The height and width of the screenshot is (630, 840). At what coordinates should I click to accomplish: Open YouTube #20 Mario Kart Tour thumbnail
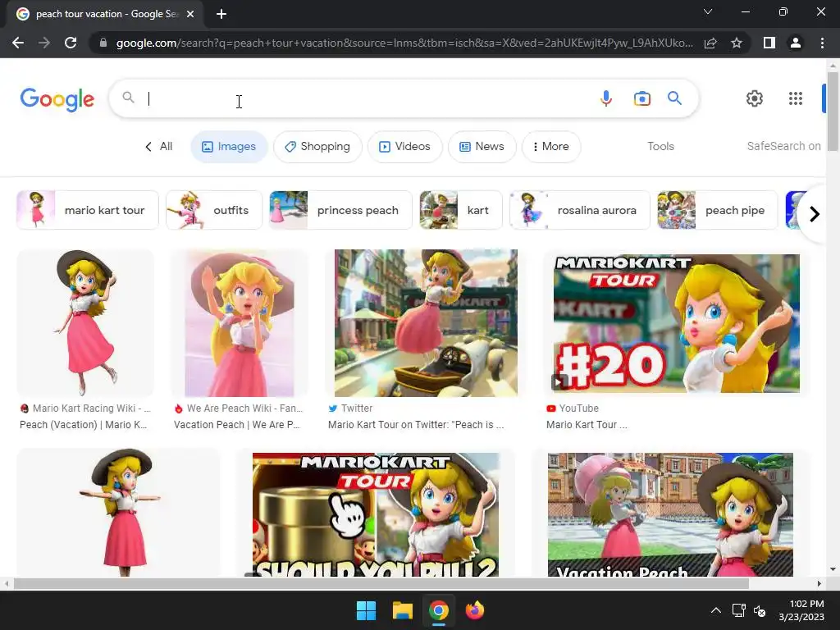tap(677, 323)
